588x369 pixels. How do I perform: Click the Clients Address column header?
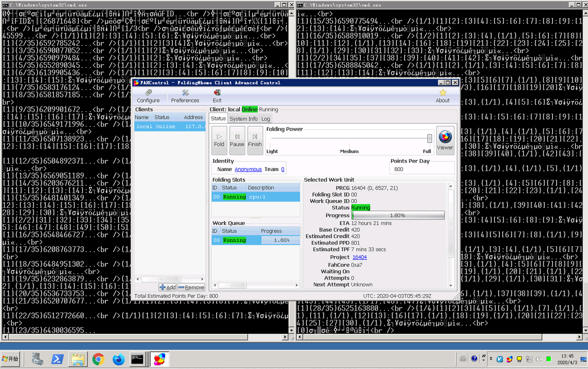point(194,118)
